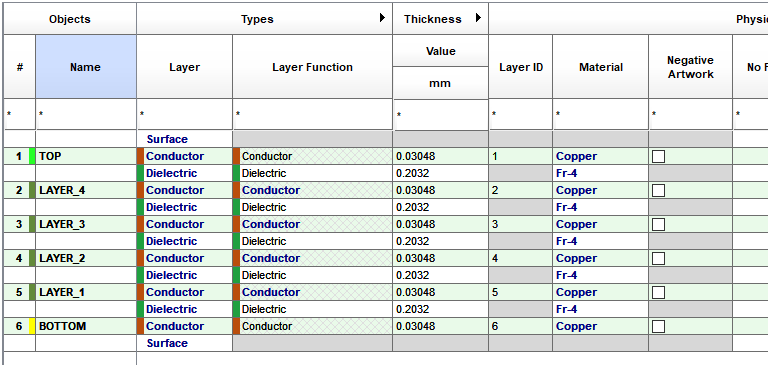Click the Thickness value filter field
The image size is (768, 365).
[x=441, y=115]
